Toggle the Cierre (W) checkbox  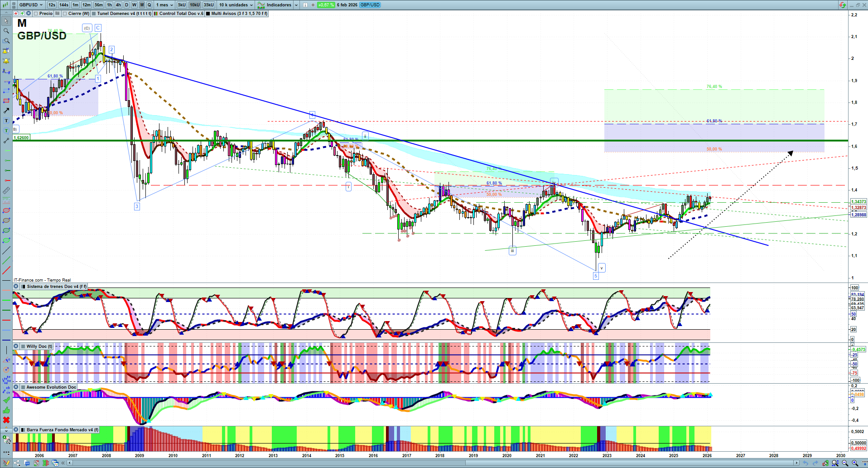(65, 14)
